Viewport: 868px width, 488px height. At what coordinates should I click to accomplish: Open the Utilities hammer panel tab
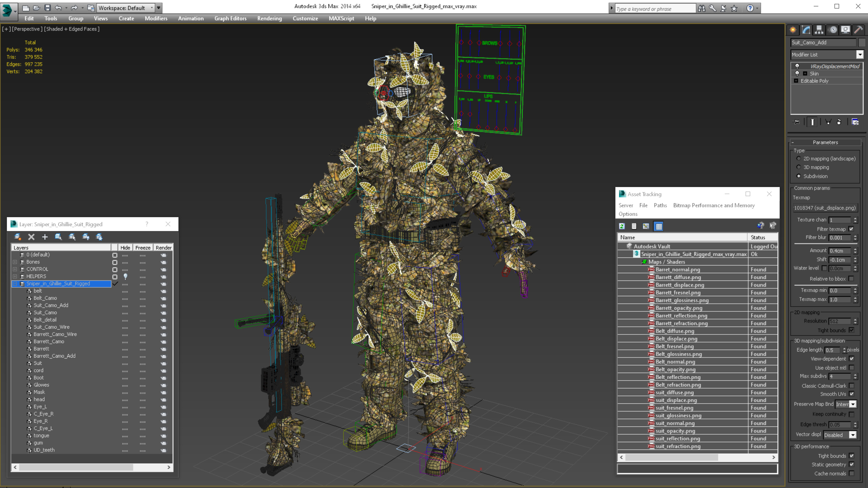(859, 30)
